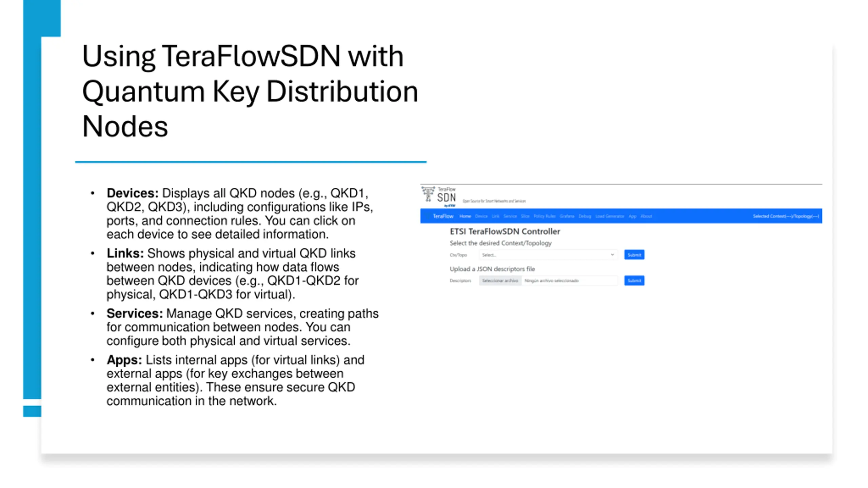Image resolution: width=868 pixels, height=488 pixels.
Task: Open the Grafana nav tab
Action: 567,216
